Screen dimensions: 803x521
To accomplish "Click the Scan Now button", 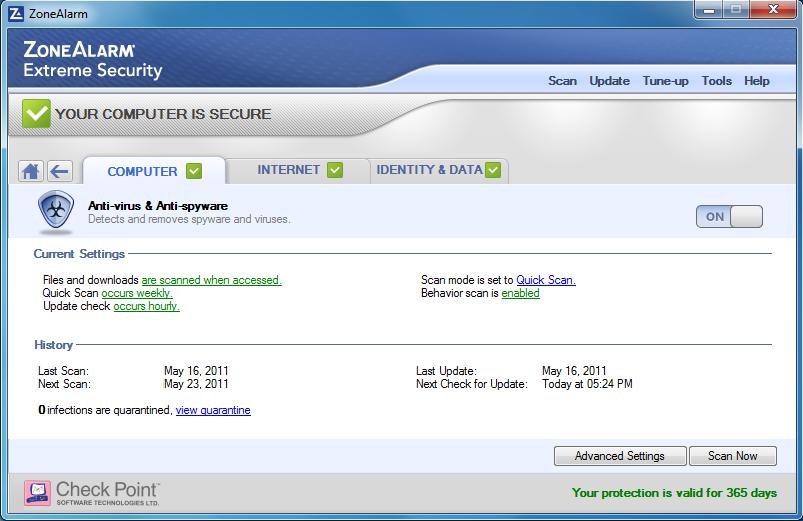I will [733, 456].
